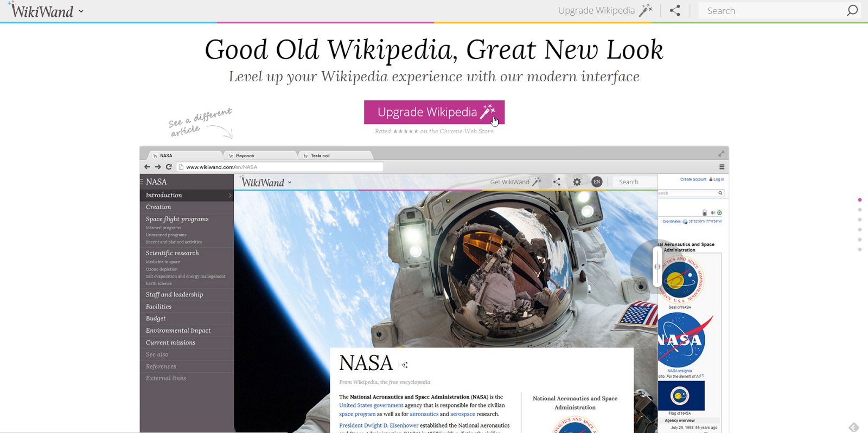This screenshot has height=433, width=868.
Task: Open Scientific research in the contents sidebar
Action: coord(173,253)
